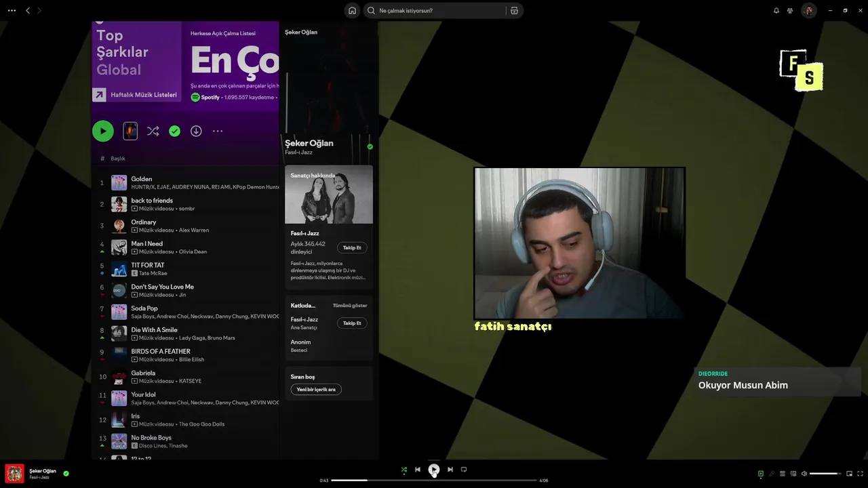Open artist link 'Tate McRae'

pyautogui.click(x=153, y=273)
